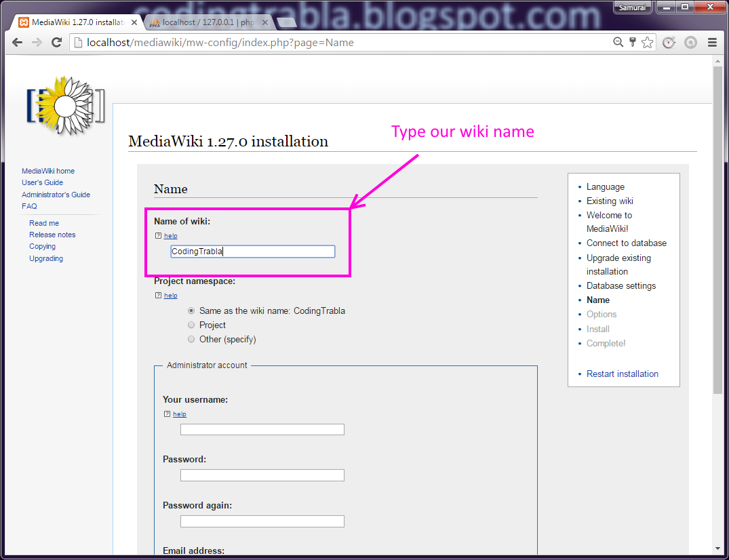Image resolution: width=729 pixels, height=560 pixels.
Task: Go back using the browser back arrow
Action: pos(17,43)
